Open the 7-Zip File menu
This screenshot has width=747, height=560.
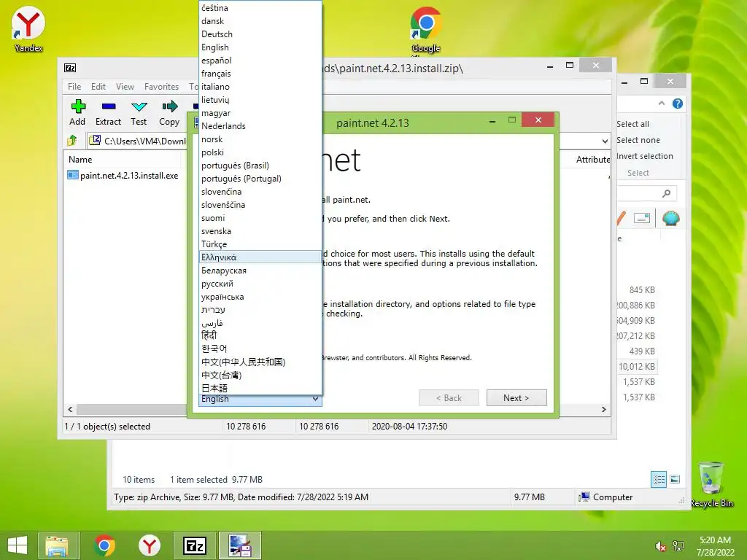pos(74,87)
